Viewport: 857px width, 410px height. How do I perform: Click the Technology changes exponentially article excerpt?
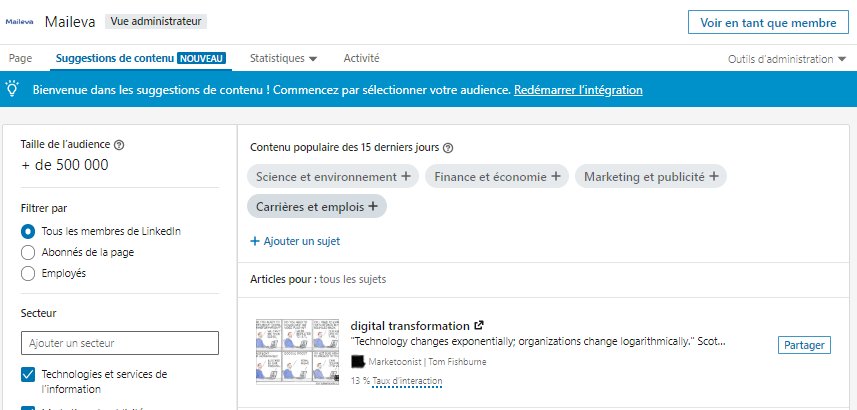point(538,342)
